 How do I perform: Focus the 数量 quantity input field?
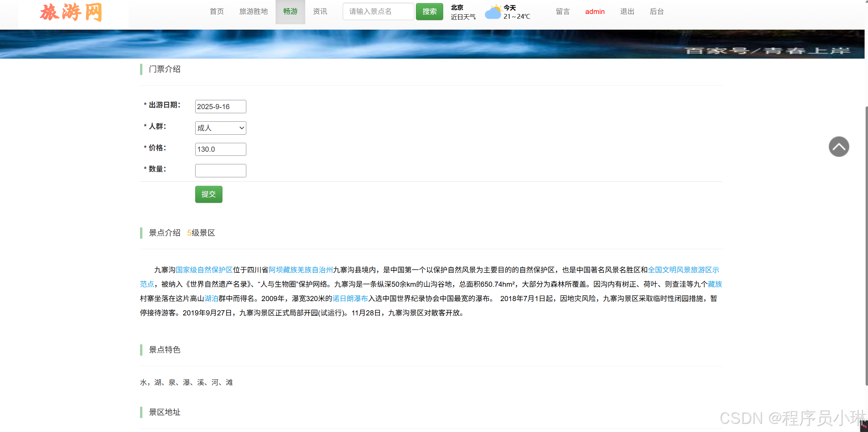pyautogui.click(x=220, y=170)
